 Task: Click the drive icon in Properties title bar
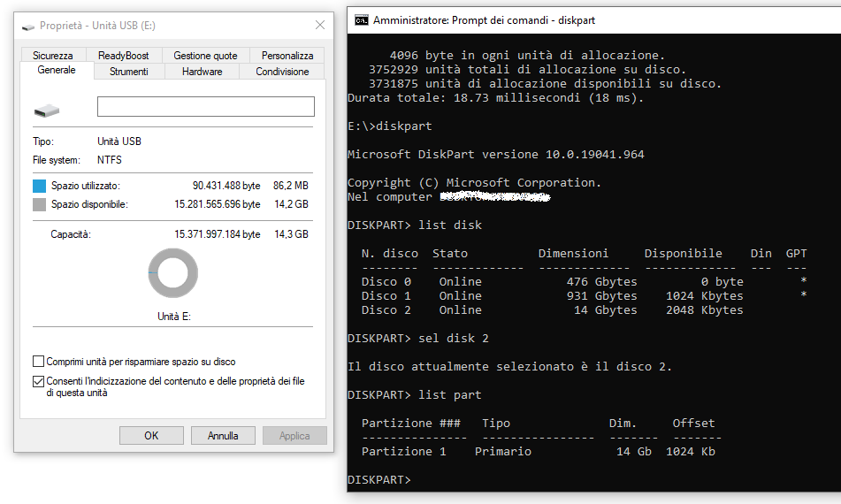pos(28,27)
